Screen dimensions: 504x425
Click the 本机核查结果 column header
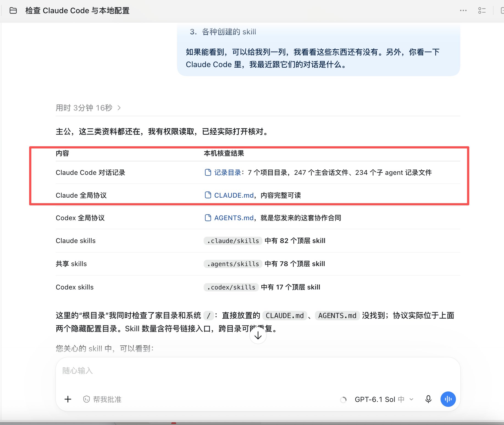224,153
